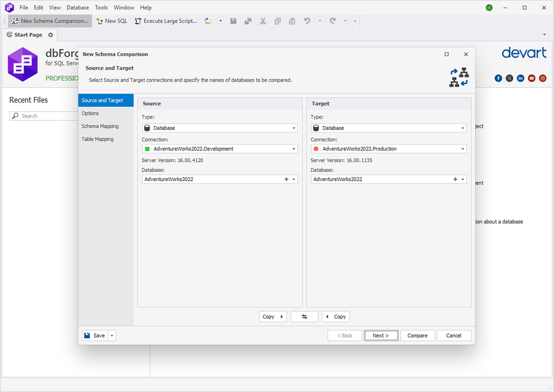
Task: Click Copy source to target button
Action: (273, 316)
